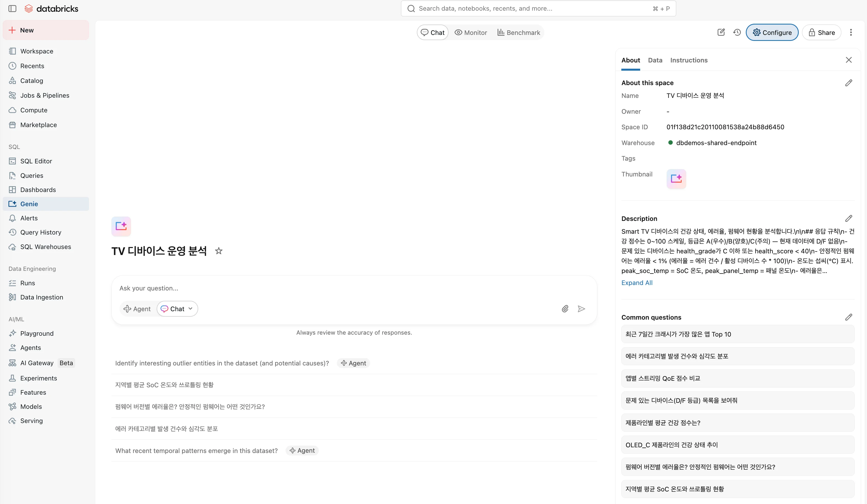
Task: Click the Space ID value
Action: (x=725, y=127)
